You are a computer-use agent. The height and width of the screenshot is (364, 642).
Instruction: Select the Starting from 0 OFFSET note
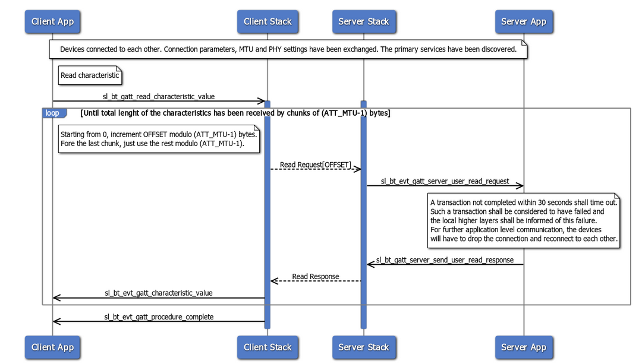(159, 139)
